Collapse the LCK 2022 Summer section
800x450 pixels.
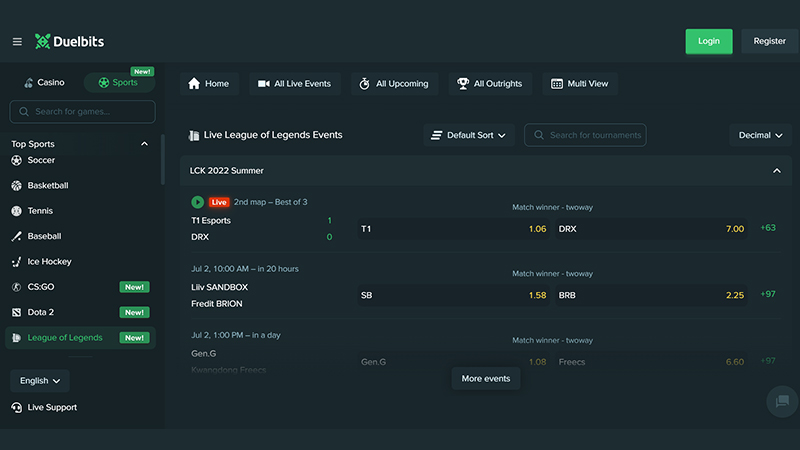coord(777,171)
